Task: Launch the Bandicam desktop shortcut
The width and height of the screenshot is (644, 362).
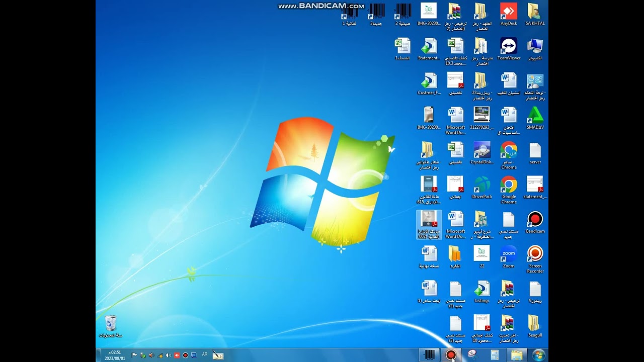Action: coord(535,223)
